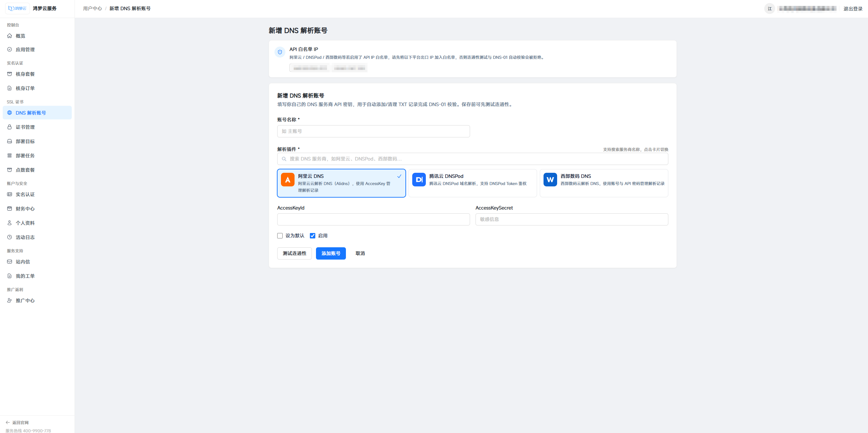Image resolution: width=868 pixels, height=433 pixels.
Task: Uncheck the 启用 checkbox
Action: (x=313, y=236)
